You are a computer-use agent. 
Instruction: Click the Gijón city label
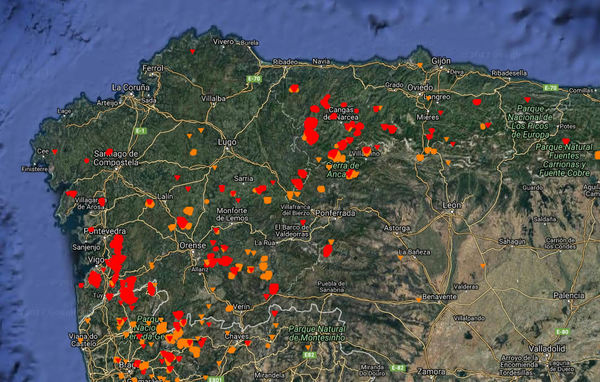coord(441,61)
